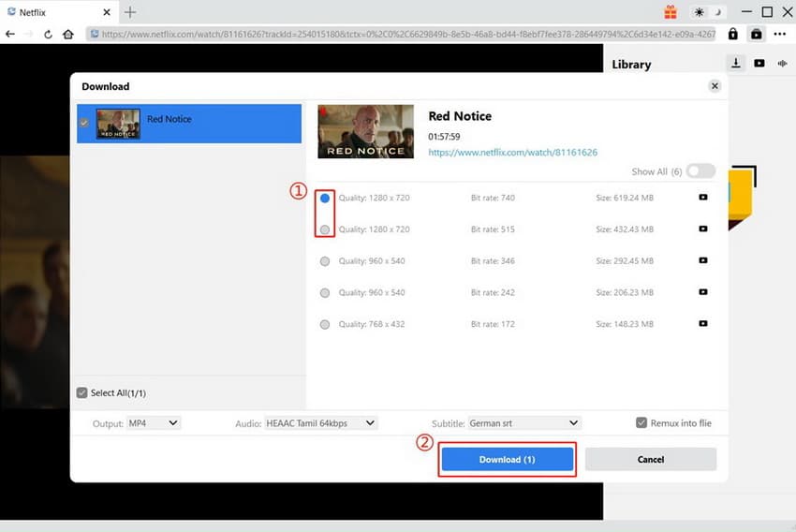Open the Output format MP4 dropdown

[x=153, y=423]
